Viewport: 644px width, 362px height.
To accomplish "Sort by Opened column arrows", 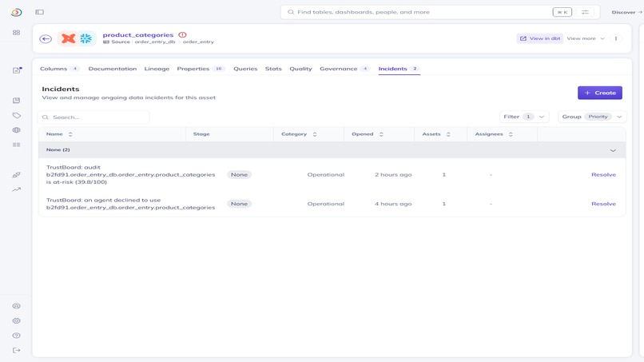I will pyautogui.click(x=381, y=134).
